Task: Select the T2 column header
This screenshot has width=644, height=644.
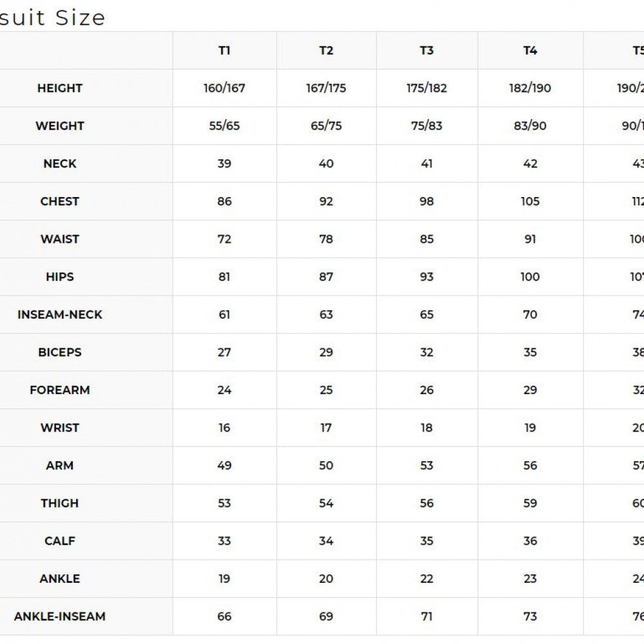Action: [326, 50]
